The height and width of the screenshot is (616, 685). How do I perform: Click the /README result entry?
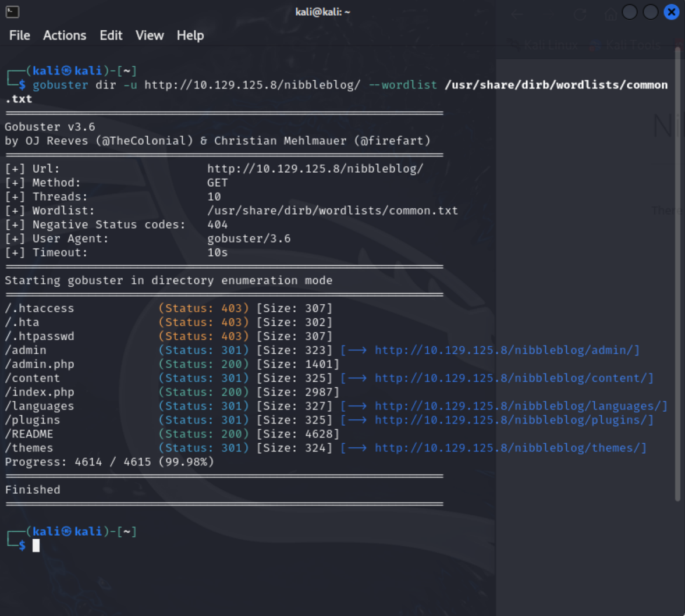click(x=29, y=434)
